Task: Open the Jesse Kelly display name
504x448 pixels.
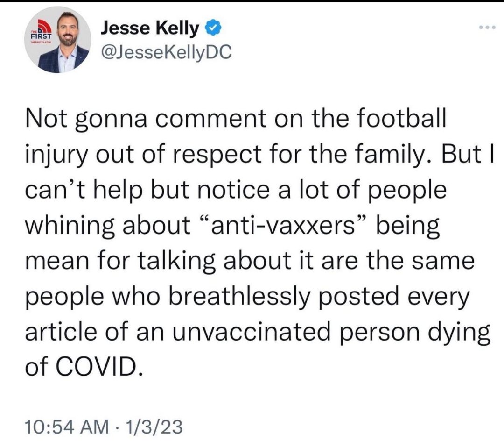Action: click(x=150, y=28)
